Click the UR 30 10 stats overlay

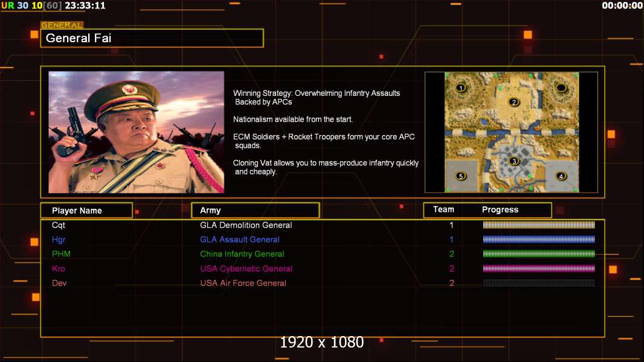(31, 5)
